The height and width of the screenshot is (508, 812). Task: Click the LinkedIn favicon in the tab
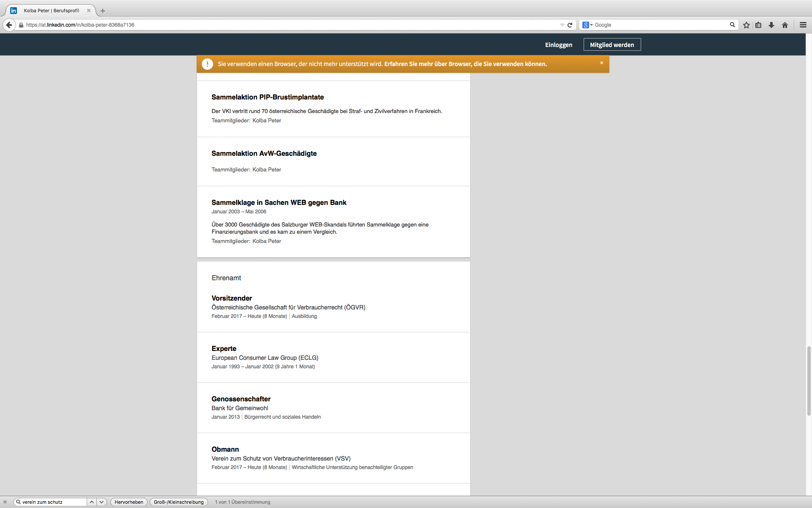[x=14, y=11]
